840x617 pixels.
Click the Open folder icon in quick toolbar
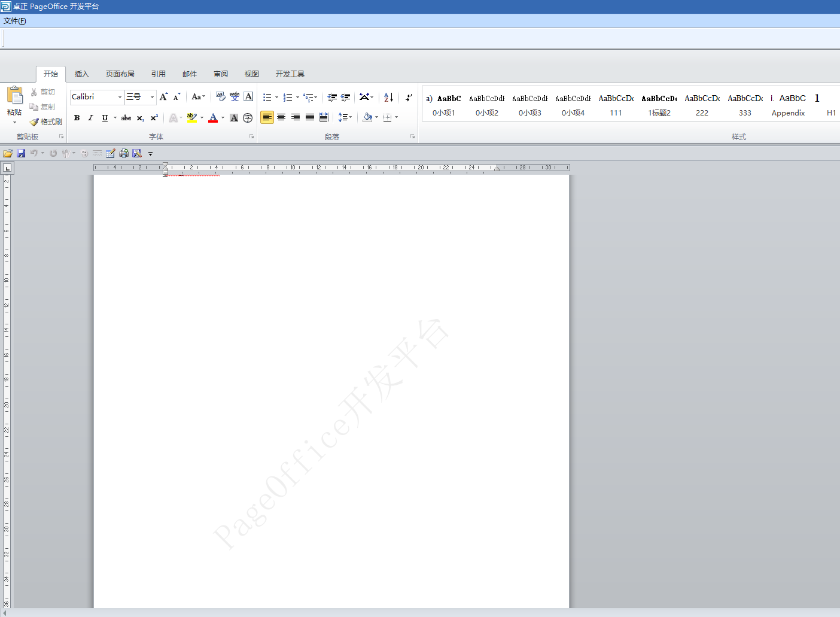[8, 153]
